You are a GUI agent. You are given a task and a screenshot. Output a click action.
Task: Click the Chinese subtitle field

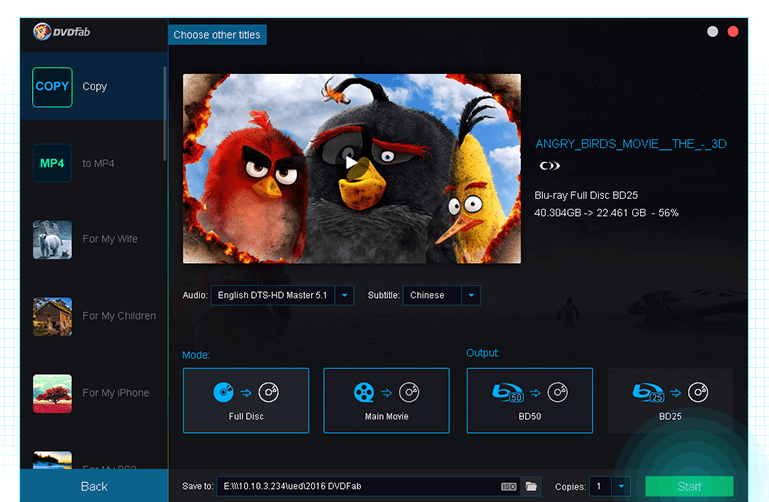click(x=432, y=295)
